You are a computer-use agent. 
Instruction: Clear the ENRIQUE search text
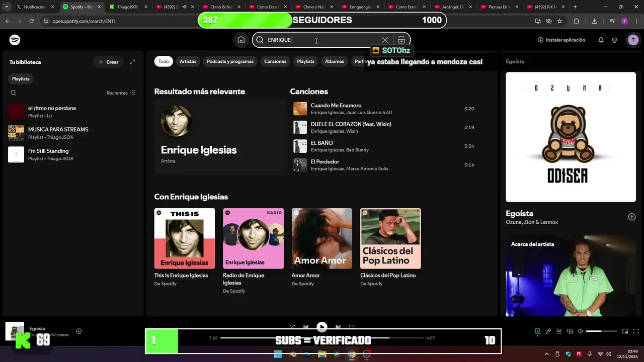tap(385, 40)
